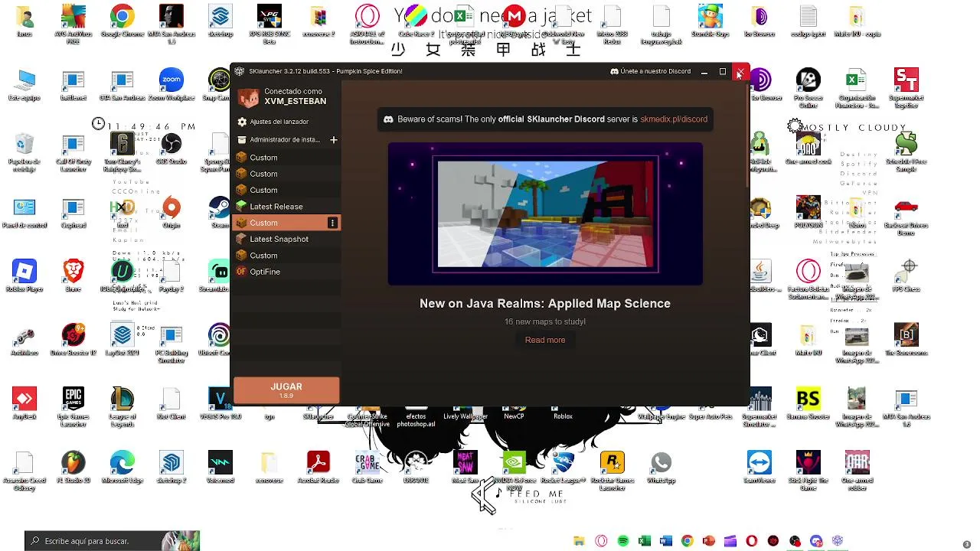Select Papelera de reciclaje icon
Screen dimensions: 980x551
pyautogui.click(x=24, y=152)
